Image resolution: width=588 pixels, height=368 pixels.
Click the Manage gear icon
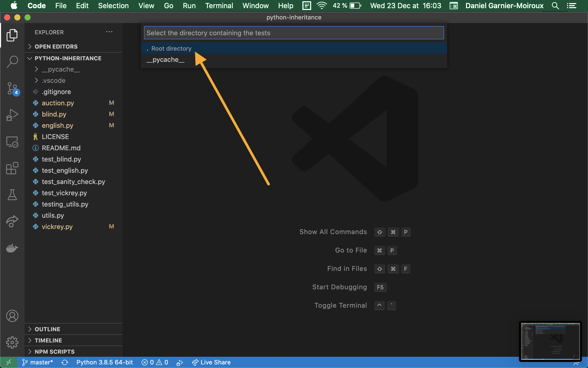click(12, 342)
